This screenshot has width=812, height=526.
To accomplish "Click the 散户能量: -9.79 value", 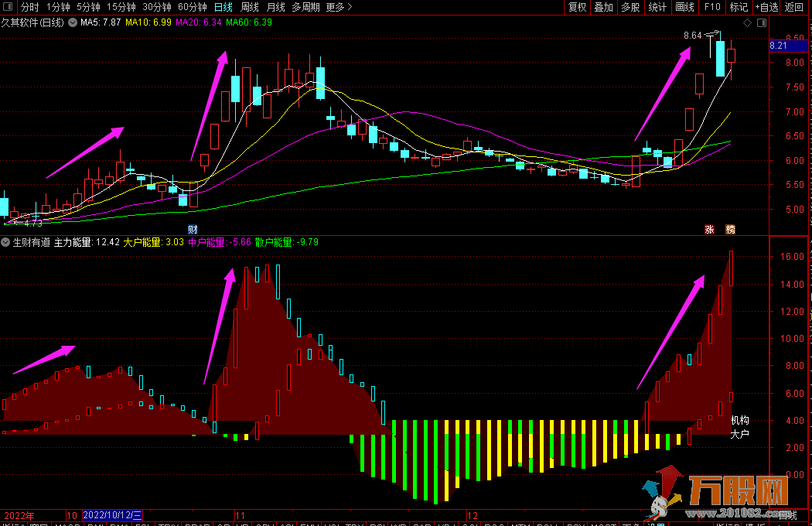I will tap(286, 242).
